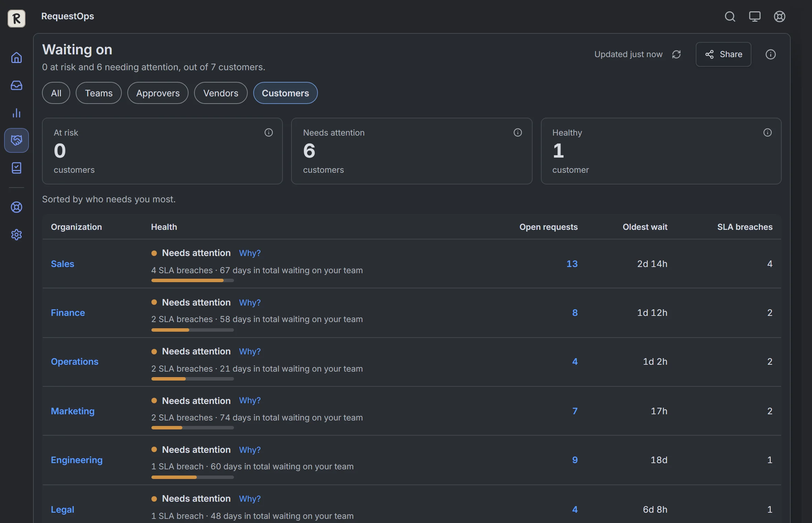Screen dimensions: 812x523
Task: Click the Health column header
Action: point(164,227)
